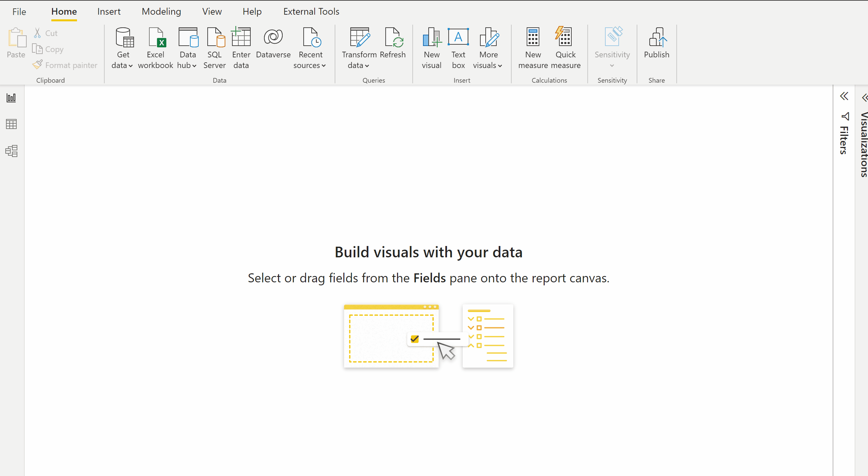868x476 pixels.
Task: Switch to Model view in sidebar
Action: tap(11, 151)
